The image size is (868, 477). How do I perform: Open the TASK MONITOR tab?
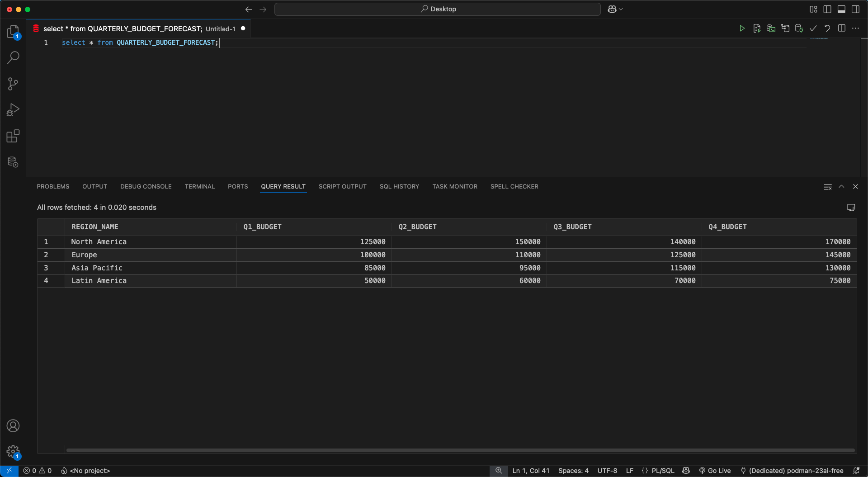click(x=455, y=187)
